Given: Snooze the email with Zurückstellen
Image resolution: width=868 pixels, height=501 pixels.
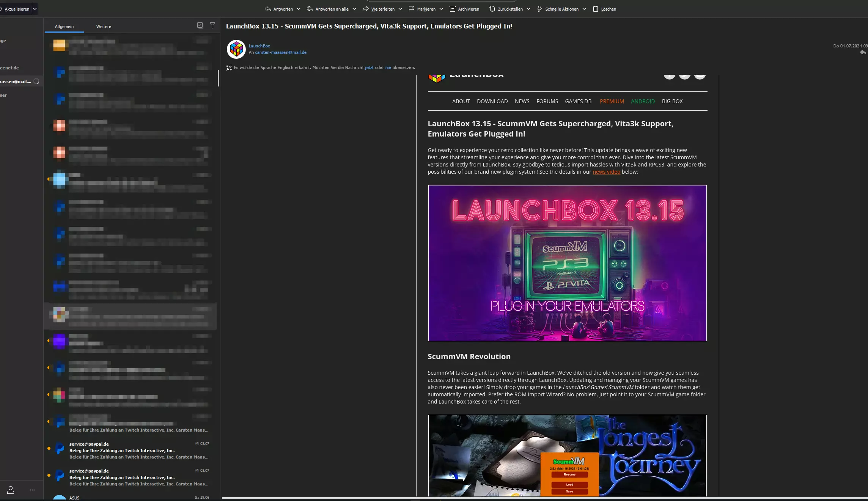Looking at the screenshot, I should tap(506, 9).
